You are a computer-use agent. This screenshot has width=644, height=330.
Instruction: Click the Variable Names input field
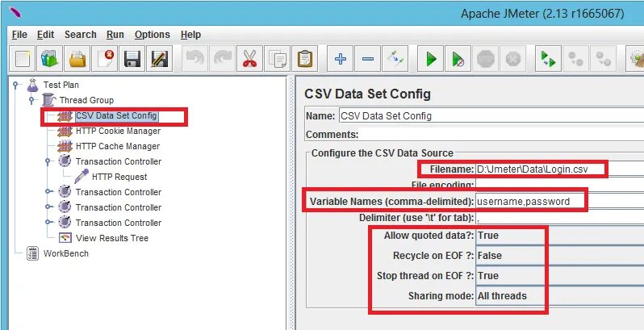(x=560, y=202)
